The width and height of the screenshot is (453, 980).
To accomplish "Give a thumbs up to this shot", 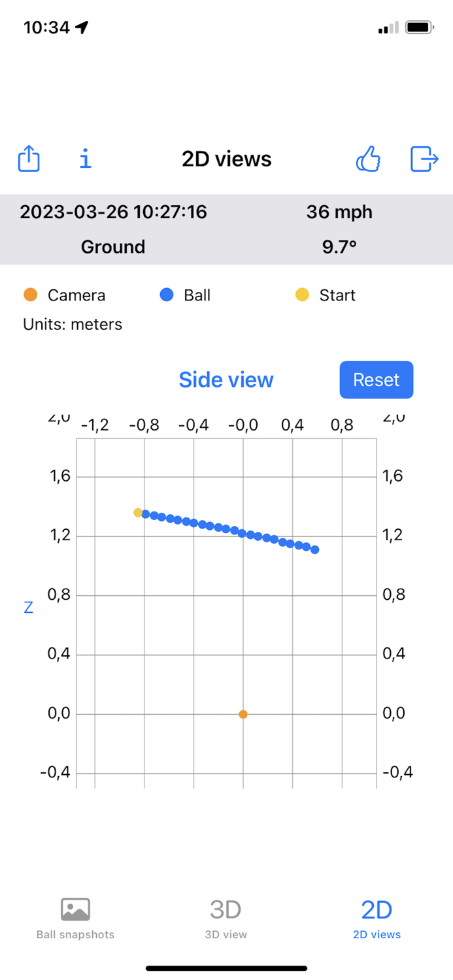I will (367, 159).
